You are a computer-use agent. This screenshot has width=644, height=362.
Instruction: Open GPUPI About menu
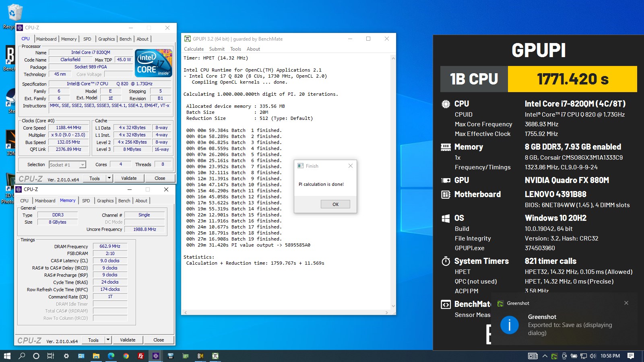click(x=253, y=49)
